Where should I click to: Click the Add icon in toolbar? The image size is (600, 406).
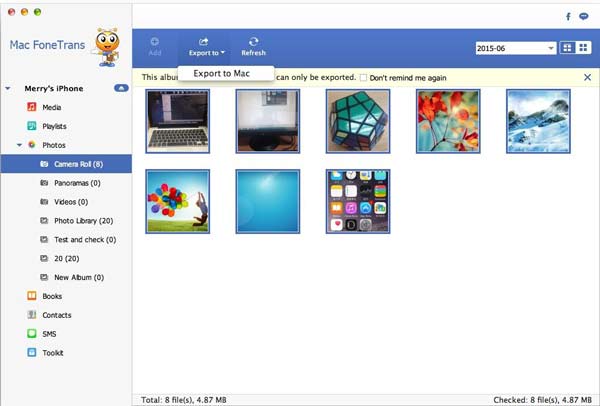point(154,45)
